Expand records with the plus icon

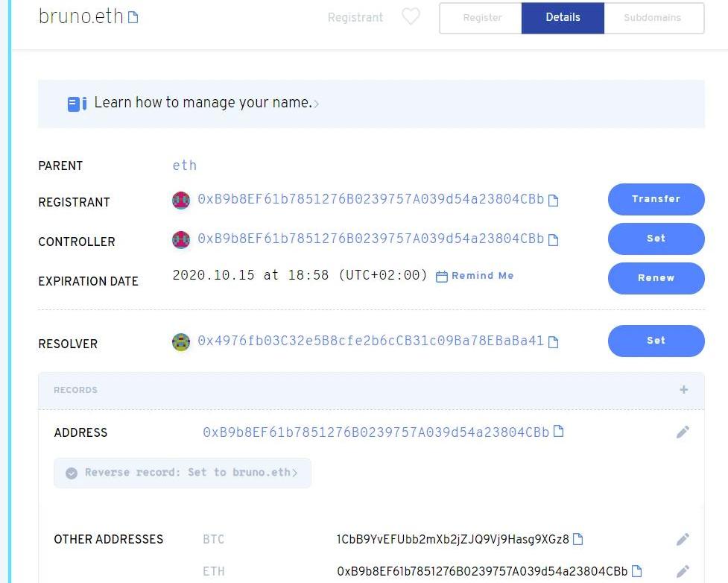pos(683,390)
